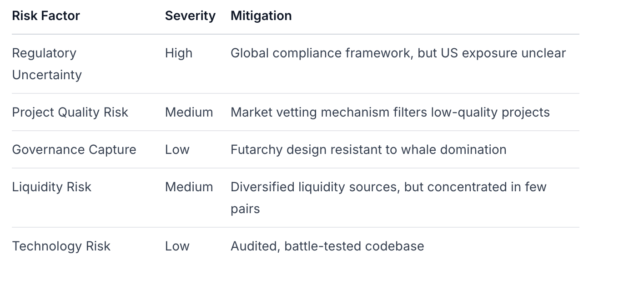Select the Project Quality Risk cell
The image size is (644, 286).
tap(70, 112)
